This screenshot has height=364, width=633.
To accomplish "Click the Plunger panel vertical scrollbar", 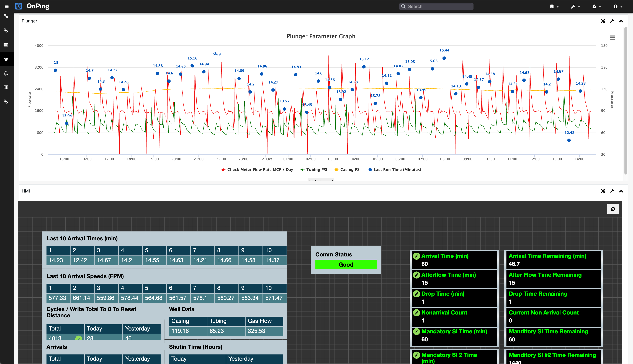I will (x=626, y=100).
